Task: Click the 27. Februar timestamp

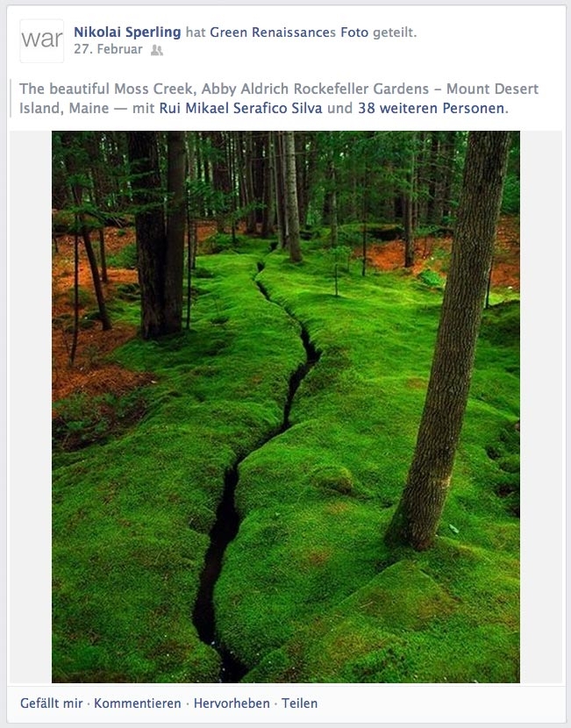Action: point(108,49)
